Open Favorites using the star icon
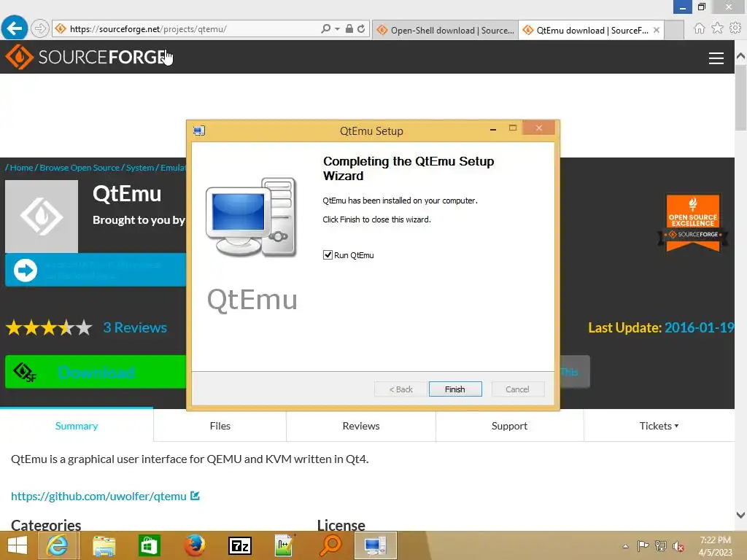The width and height of the screenshot is (747, 560). click(717, 28)
